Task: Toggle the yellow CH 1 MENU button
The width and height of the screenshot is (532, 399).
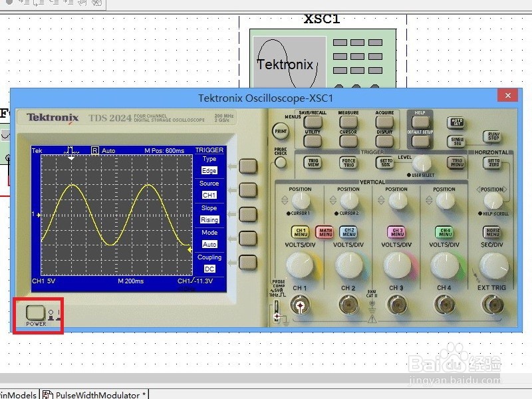Action: [x=301, y=232]
